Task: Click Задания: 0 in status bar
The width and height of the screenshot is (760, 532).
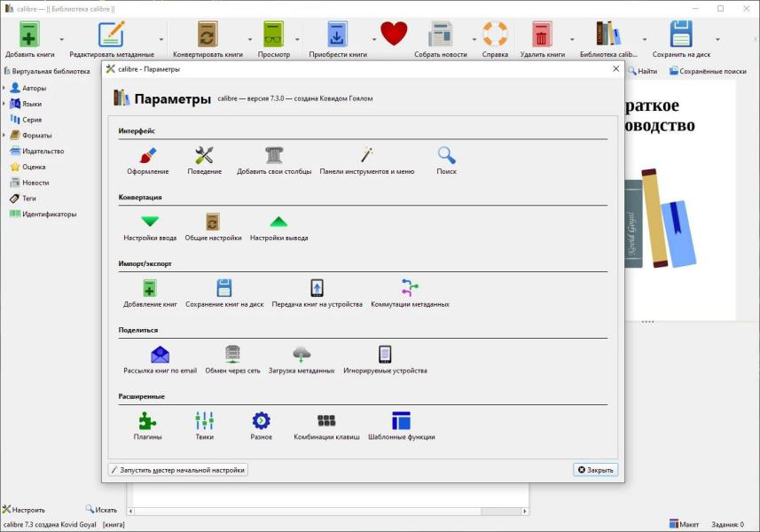Action: click(x=727, y=524)
